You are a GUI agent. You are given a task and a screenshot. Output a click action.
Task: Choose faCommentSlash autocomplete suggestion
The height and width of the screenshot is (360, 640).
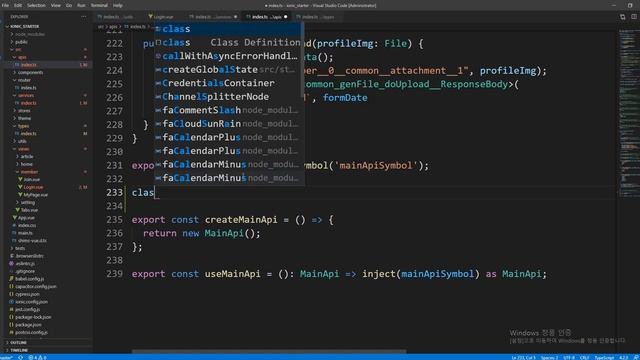point(228,110)
